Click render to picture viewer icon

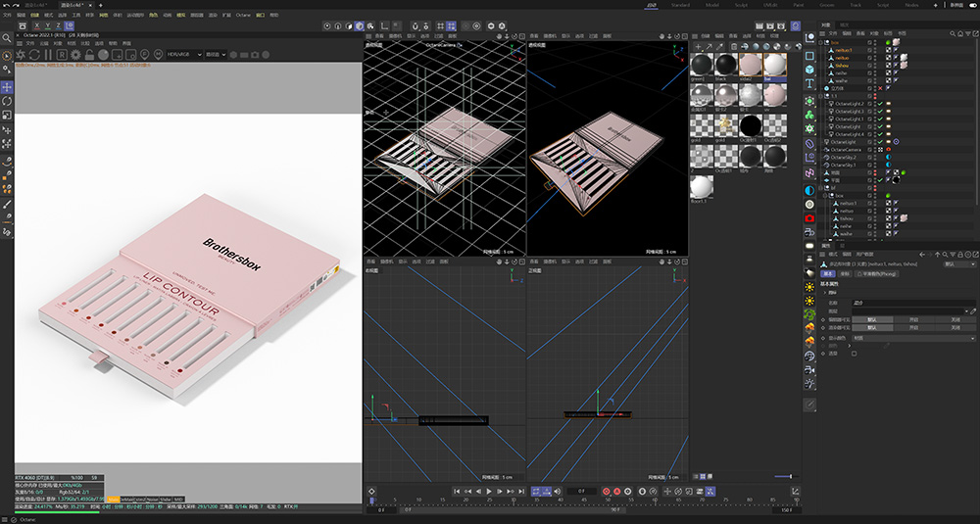coord(770,26)
